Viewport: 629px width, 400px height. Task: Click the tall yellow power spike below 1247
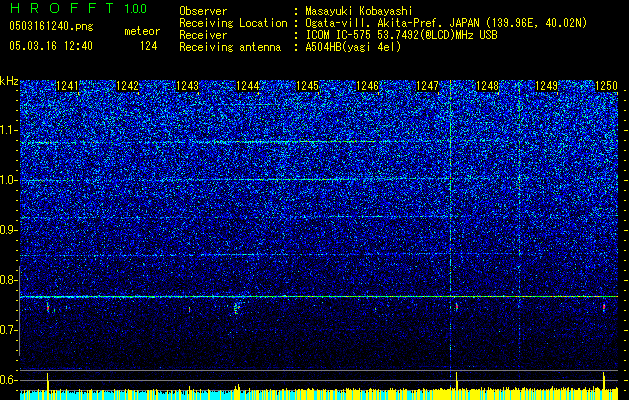(457, 381)
